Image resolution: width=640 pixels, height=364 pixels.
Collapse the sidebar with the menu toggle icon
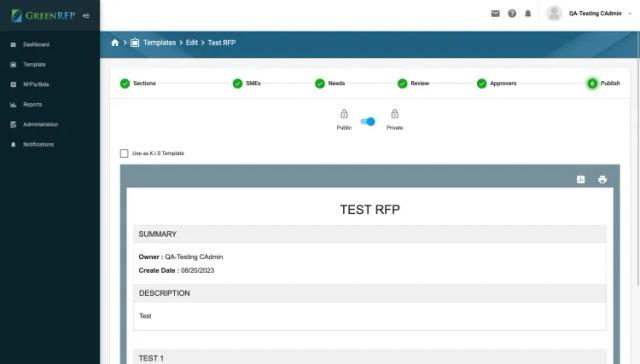[x=86, y=16]
